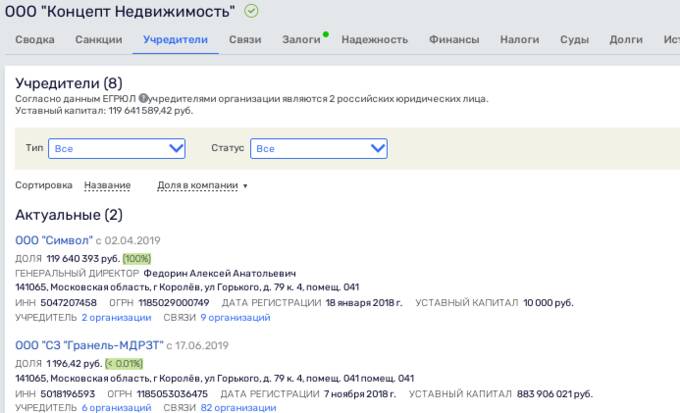Image resolution: width=680 pixels, height=413 pixels.
Task: Click the < 0,01% share badge
Action: tap(124, 364)
